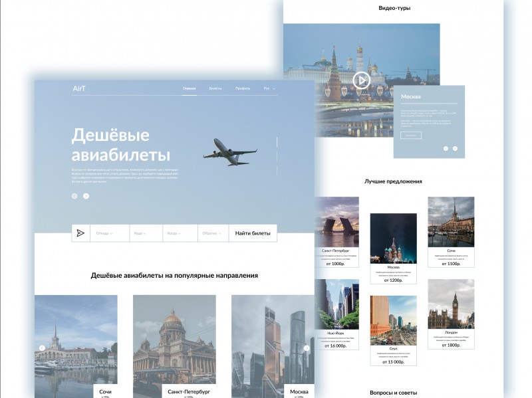Click the paper plane search icon

80,233
